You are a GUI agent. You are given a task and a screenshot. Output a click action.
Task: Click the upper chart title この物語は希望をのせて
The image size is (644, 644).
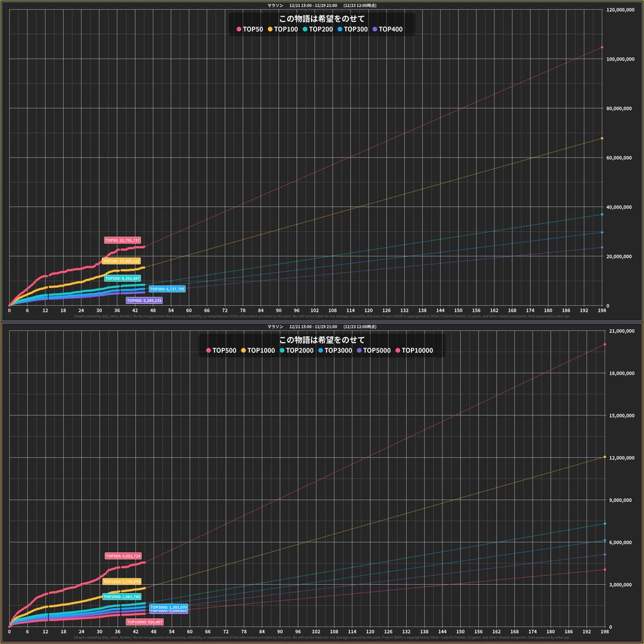click(x=321, y=19)
